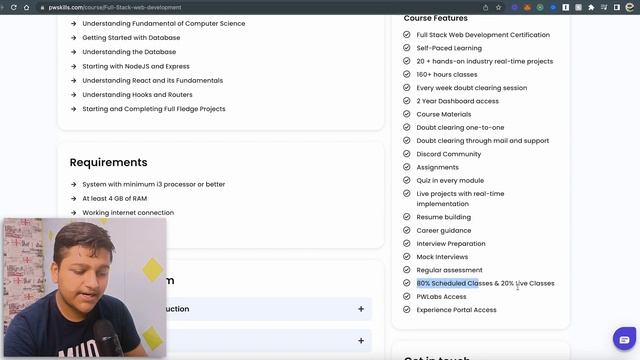The width and height of the screenshot is (640, 360).
Task: Click the 'Interview Preparation' feature text
Action: click(x=451, y=243)
